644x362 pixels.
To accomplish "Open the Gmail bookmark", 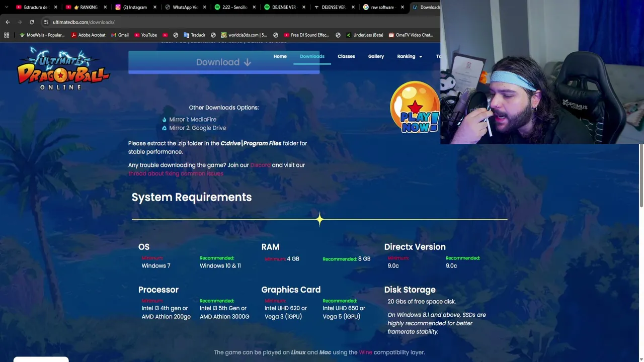I will click(x=120, y=35).
